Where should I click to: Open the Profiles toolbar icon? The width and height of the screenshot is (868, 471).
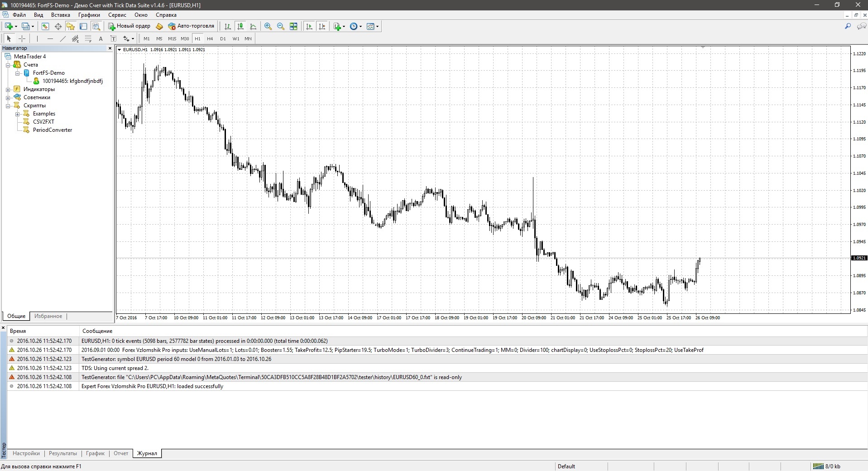click(26, 26)
